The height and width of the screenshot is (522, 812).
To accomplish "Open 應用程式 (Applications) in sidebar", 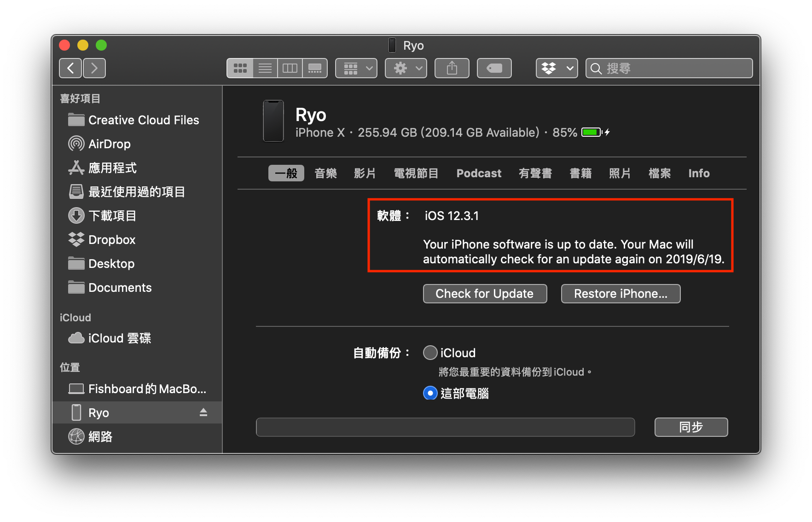I will 137,168.
